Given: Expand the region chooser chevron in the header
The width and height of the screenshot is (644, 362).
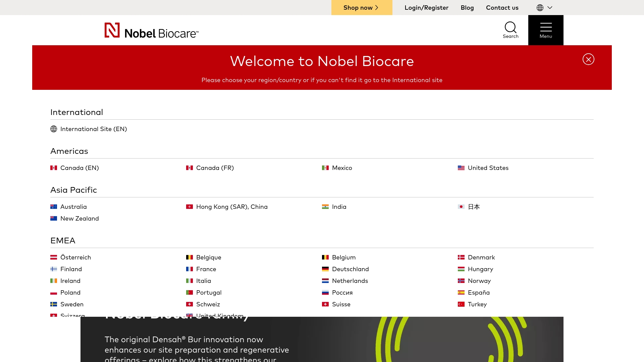Looking at the screenshot, I should click(x=550, y=7).
